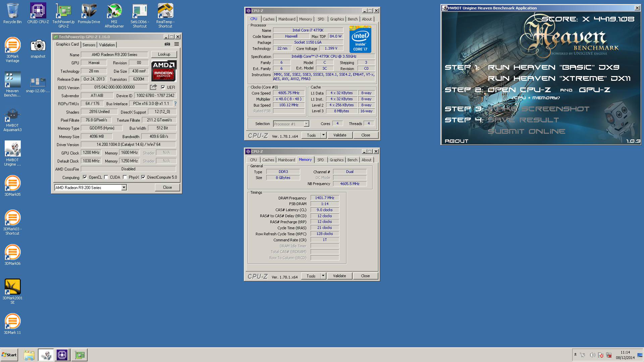Open Mainboard tab in upper CPU-Z
Viewport: 644px width, 362px height.
tap(287, 19)
